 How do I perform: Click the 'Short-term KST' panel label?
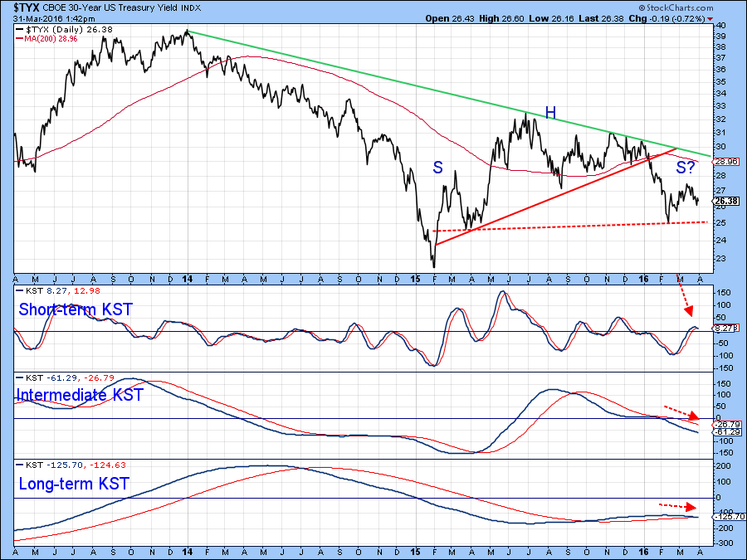pyautogui.click(x=76, y=309)
